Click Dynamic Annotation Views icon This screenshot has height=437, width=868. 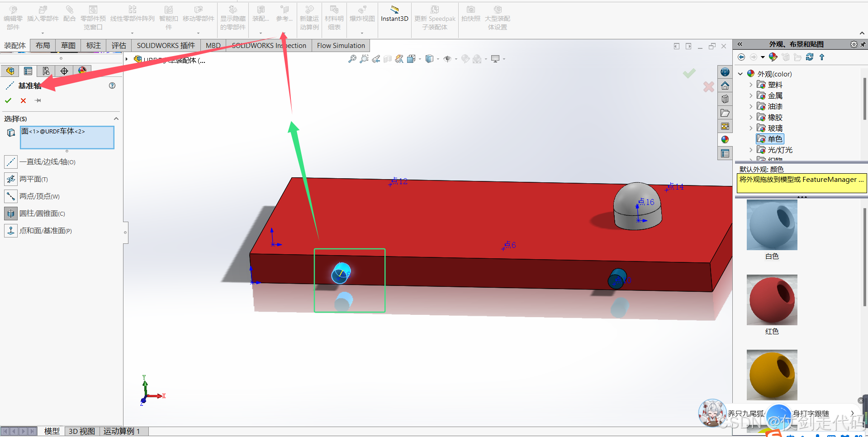(399, 59)
